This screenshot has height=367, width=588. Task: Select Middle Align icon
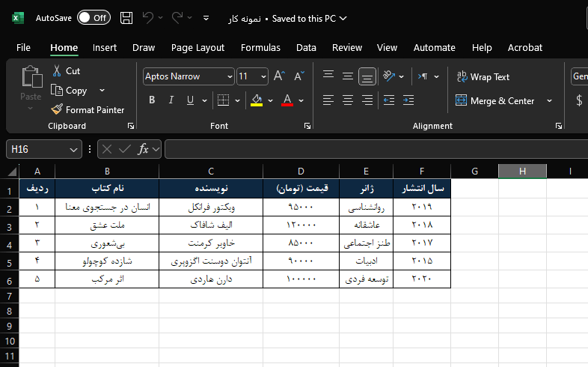[348, 76]
